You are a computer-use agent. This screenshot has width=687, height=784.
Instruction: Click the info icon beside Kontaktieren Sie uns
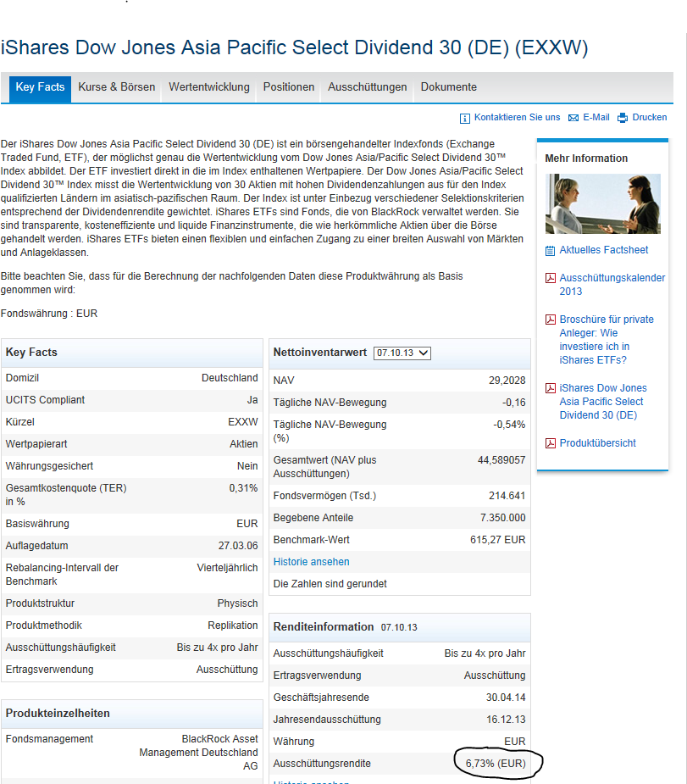pos(465,118)
